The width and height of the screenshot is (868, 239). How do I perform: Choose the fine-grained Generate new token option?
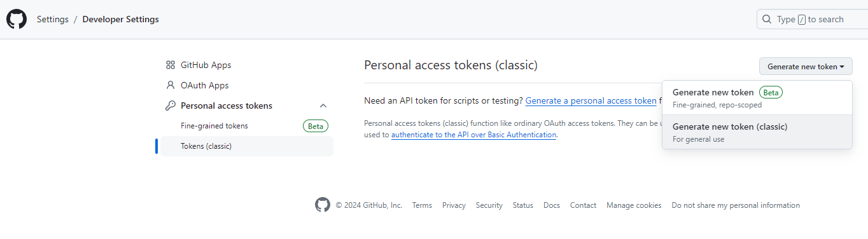point(757,98)
